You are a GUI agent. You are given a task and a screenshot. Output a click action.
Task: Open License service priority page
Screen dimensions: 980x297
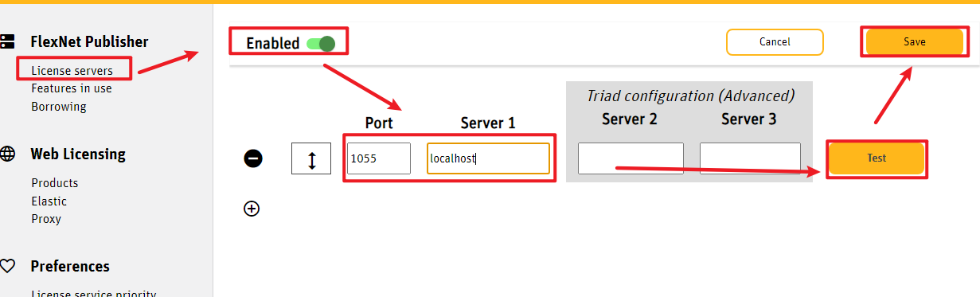93,294
